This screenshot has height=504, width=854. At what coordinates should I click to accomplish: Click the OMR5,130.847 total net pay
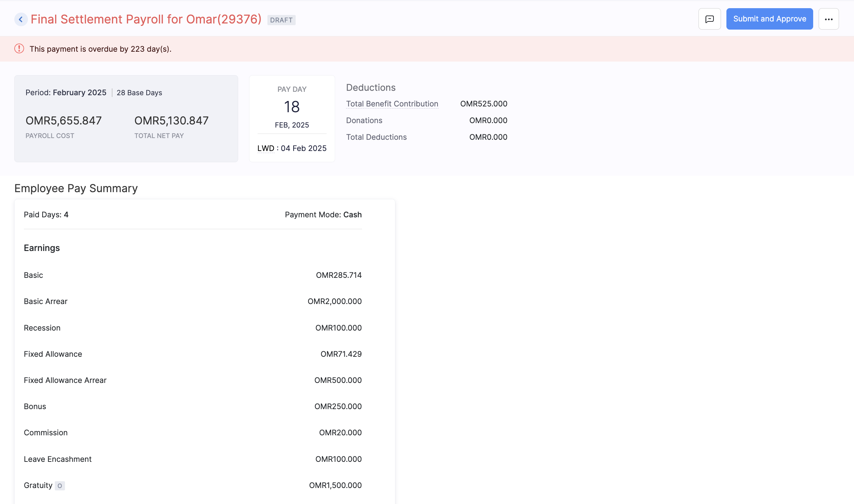coord(171,120)
